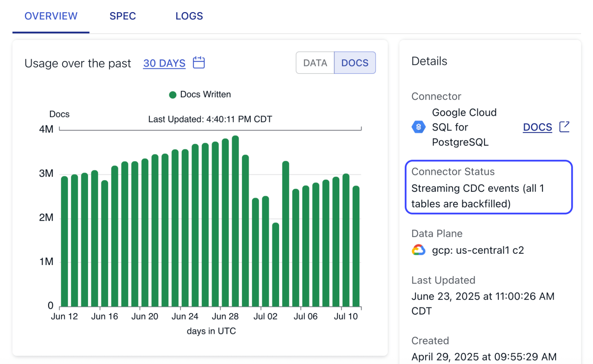593x364 pixels.
Task: Select the DOCS chart toggle
Action: pyautogui.click(x=355, y=63)
